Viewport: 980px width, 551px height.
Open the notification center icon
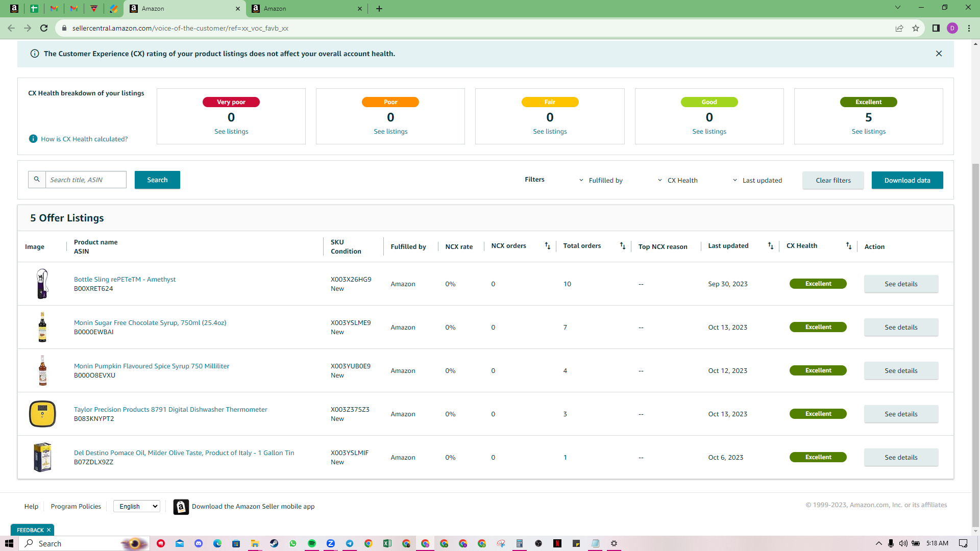963,543
